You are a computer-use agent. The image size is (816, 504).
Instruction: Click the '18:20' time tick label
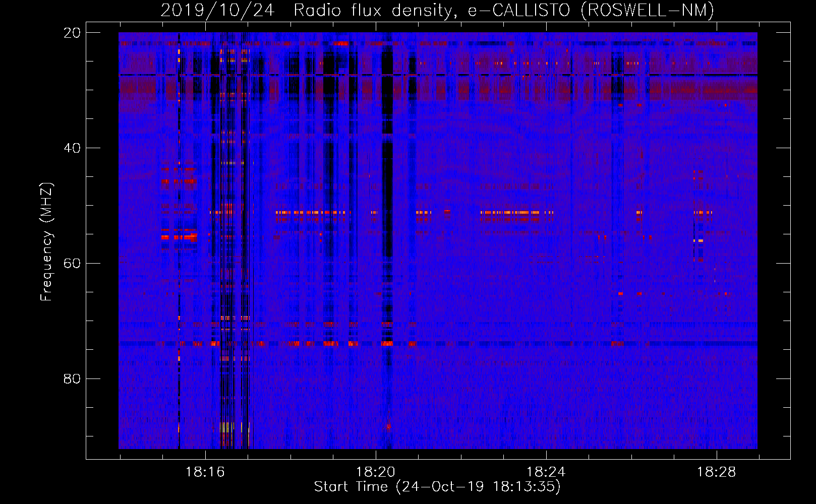click(x=376, y=472)
